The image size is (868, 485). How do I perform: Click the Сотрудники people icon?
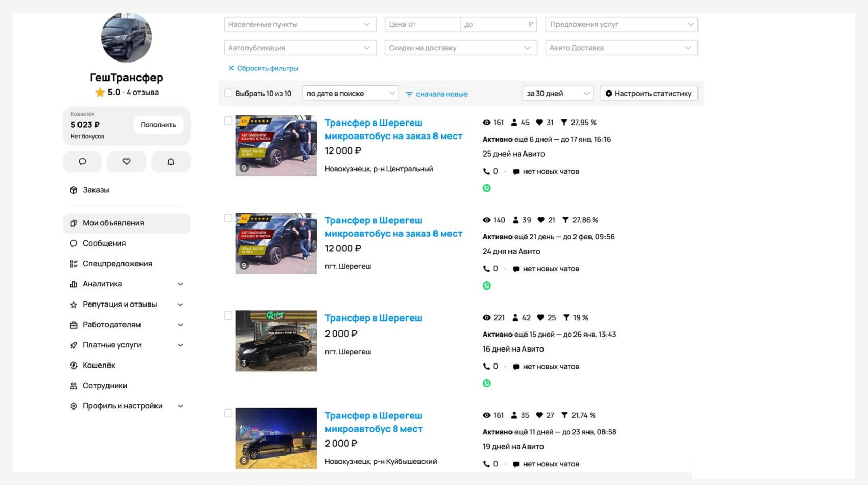click(73, 386)
